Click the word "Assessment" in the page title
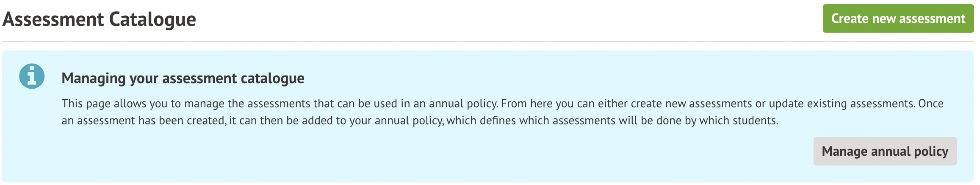Viewport: 980px width, 185px height. 53,20
